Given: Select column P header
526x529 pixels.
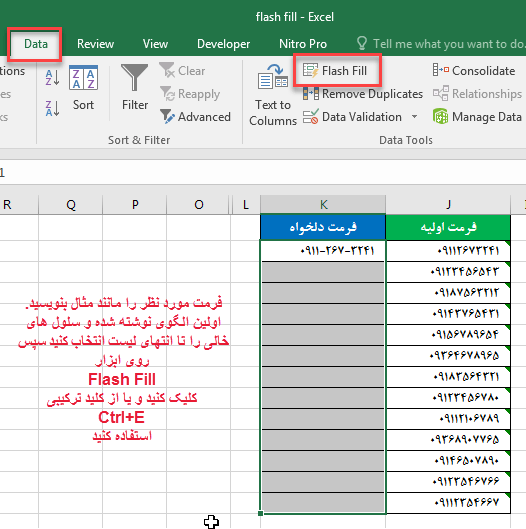Looking at the screenshot, I should 135,204.
